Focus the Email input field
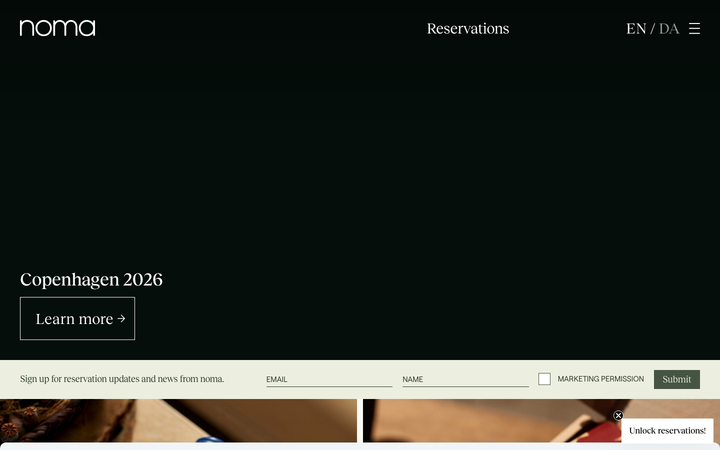 (329, 379)
